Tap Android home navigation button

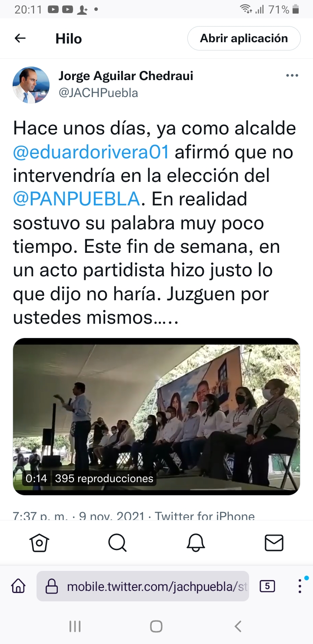click(x=156, y=626)
